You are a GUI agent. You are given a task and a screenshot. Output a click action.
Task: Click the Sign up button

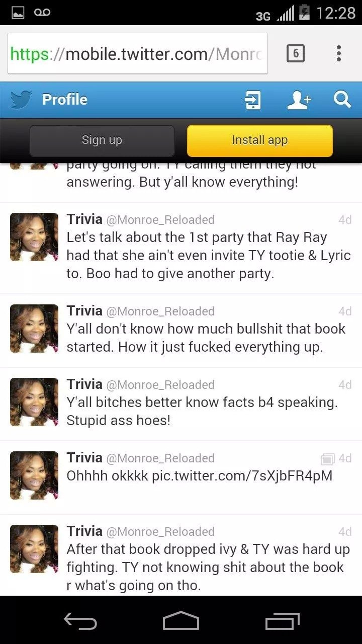[102, 140]
